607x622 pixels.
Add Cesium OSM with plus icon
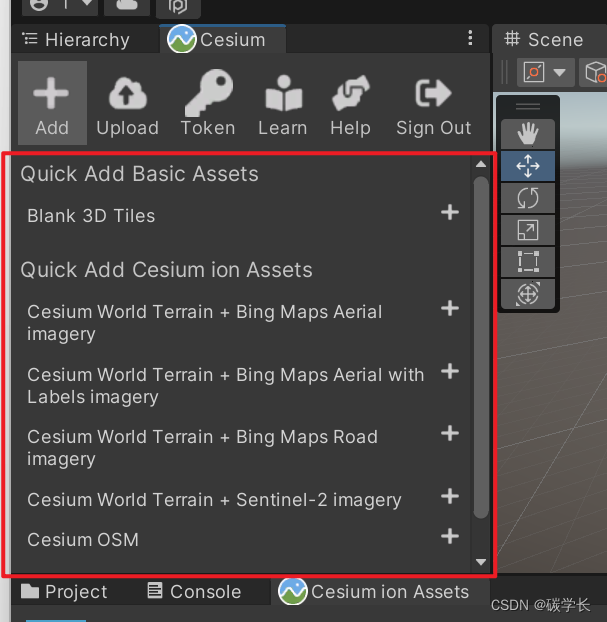pyautogui.click(x=450, y=536)
